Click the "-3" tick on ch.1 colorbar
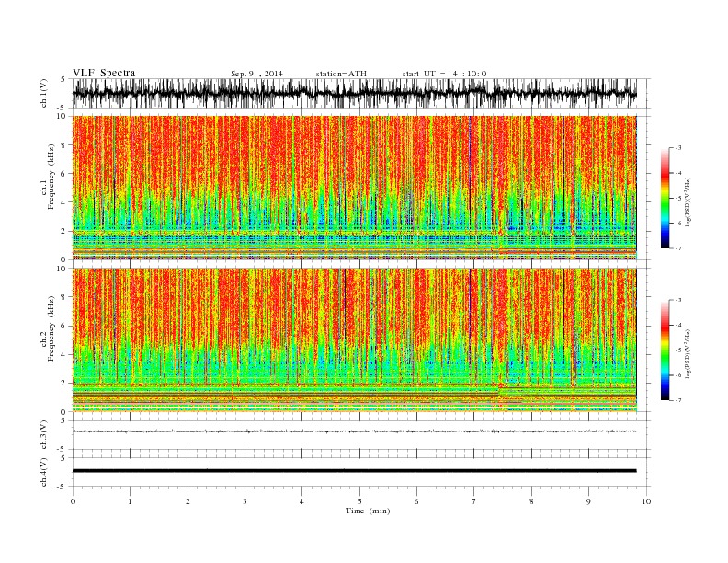Image resolution: width=728 pixels, height=563 pixels. point(678,148)
